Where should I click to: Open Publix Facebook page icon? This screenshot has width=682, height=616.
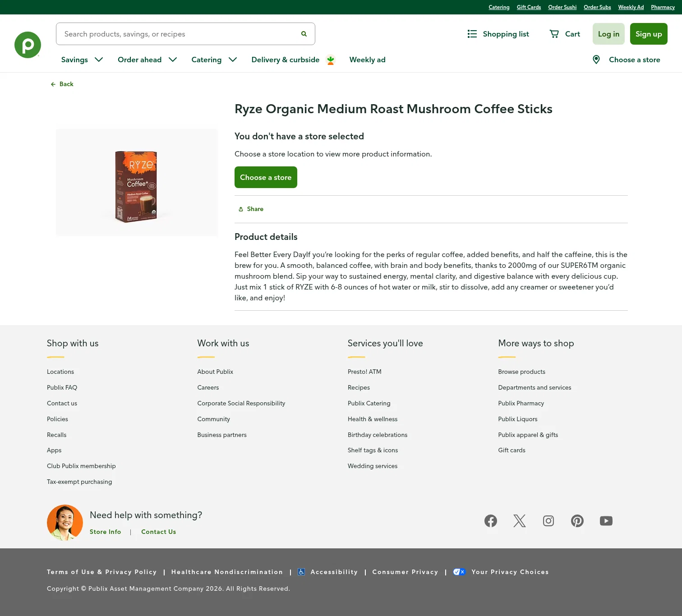tap(491, 521)
